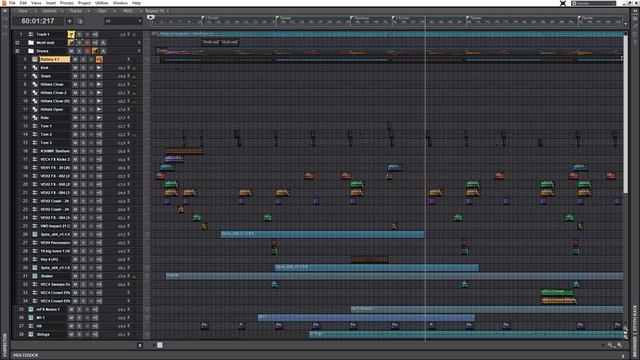
Task: Click the Strings track input echo icon
Action: pyautogui.click(x=95, y=334)
